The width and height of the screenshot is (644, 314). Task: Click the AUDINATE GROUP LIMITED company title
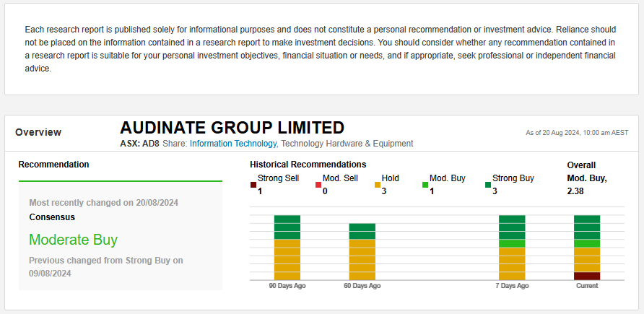point(232,128)
